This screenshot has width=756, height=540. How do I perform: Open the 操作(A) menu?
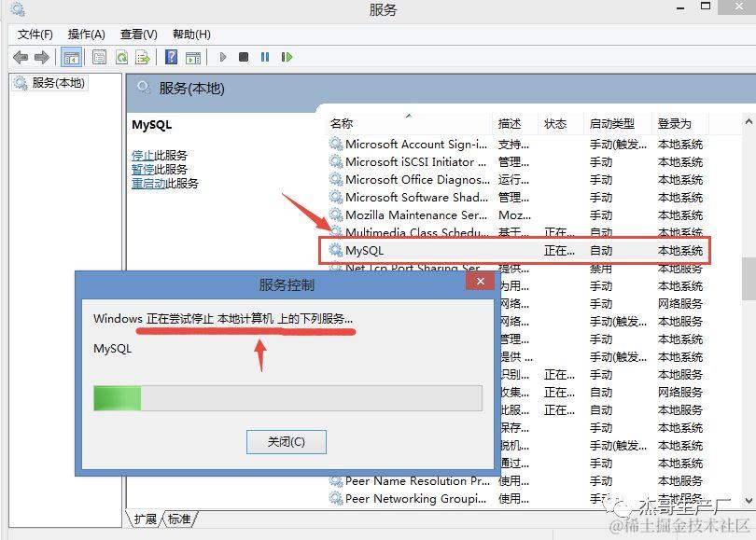coord(86,35)
